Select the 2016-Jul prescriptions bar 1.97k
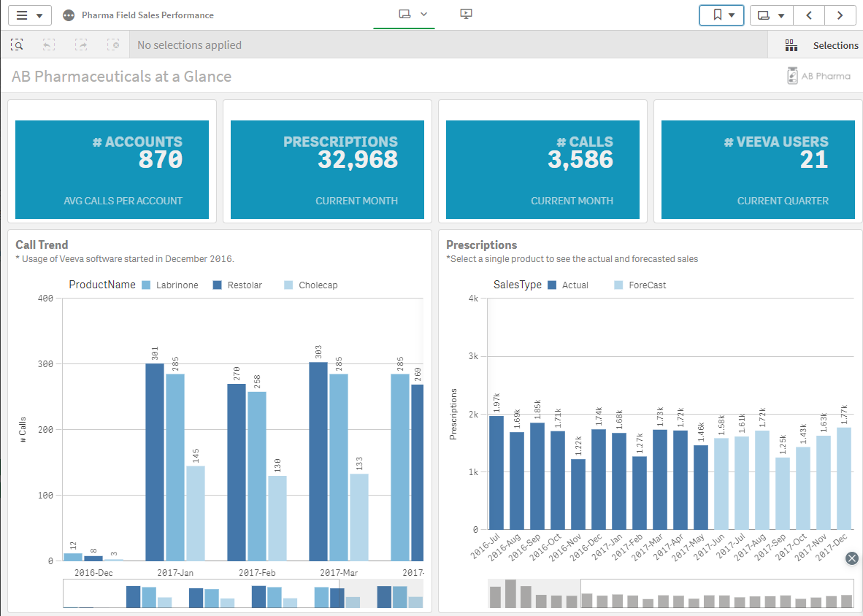The image size is (863, 616). click(496, 472)
